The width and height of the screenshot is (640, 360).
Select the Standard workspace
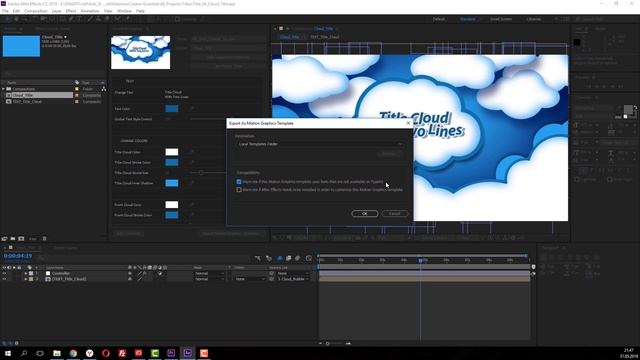tap(467, 19)
